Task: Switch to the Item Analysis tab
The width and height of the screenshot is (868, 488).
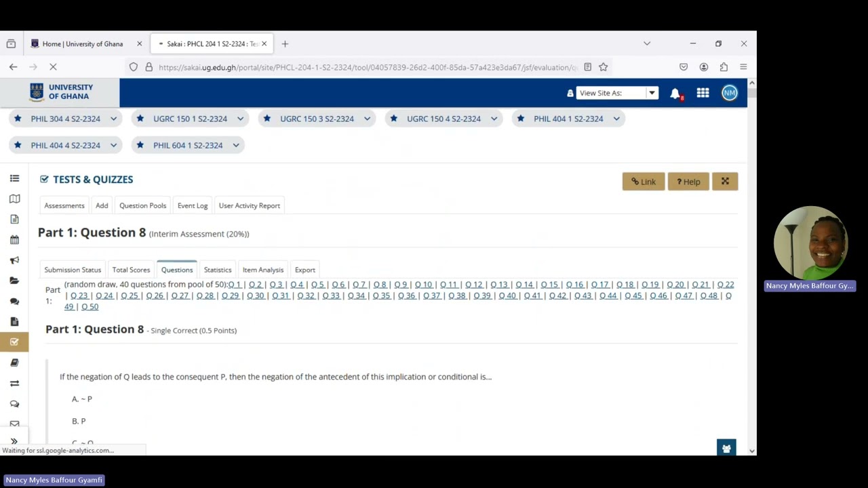Action: pyautogui.click(x=263, y=270)
